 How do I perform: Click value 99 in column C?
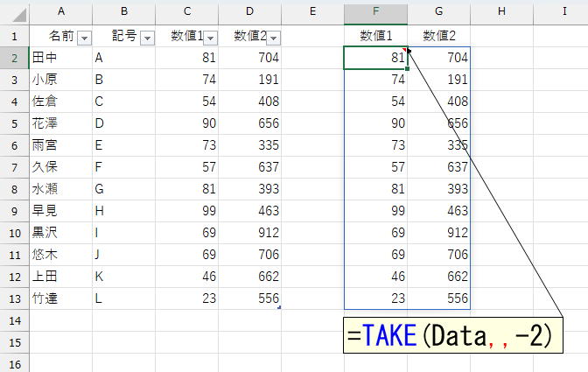coord(187,211)
